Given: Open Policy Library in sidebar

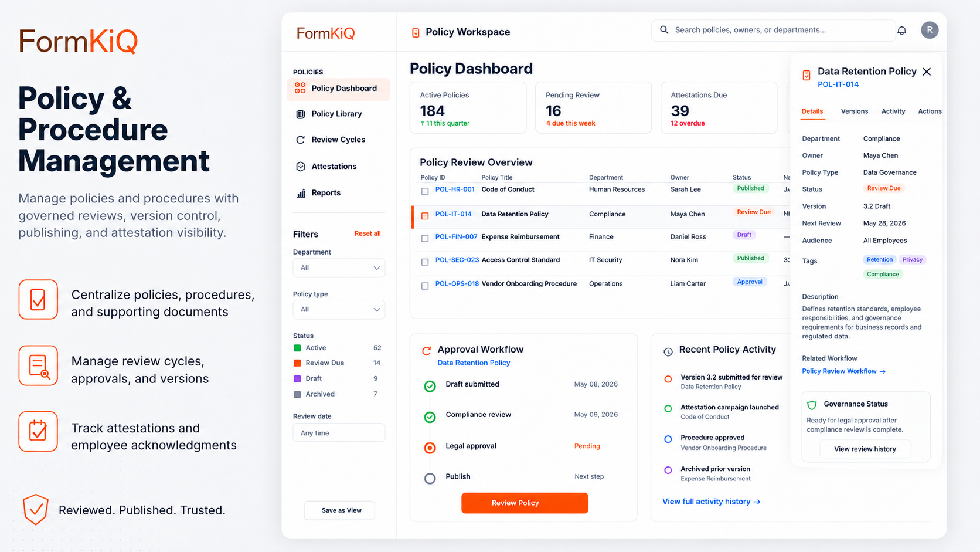Looking at the screenshot, I should coord(338,114).
